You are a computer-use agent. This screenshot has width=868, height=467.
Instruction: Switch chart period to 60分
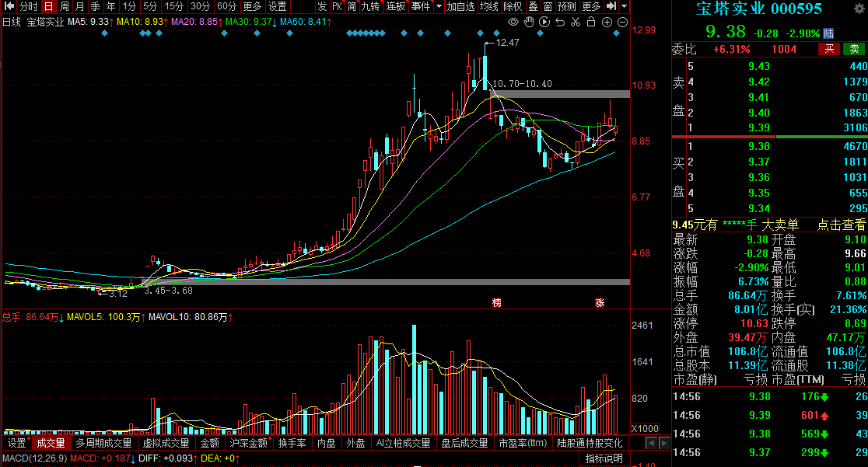[x=226, y=6]
